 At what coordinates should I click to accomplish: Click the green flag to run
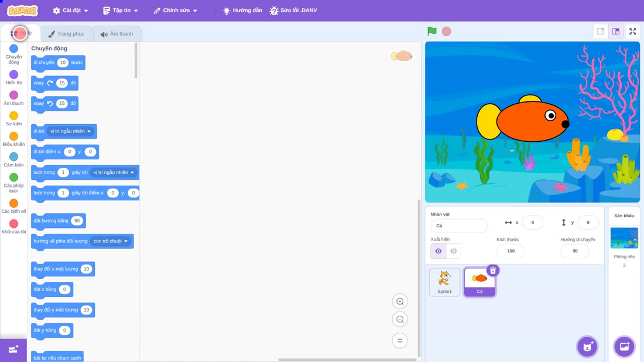point(431,31)
